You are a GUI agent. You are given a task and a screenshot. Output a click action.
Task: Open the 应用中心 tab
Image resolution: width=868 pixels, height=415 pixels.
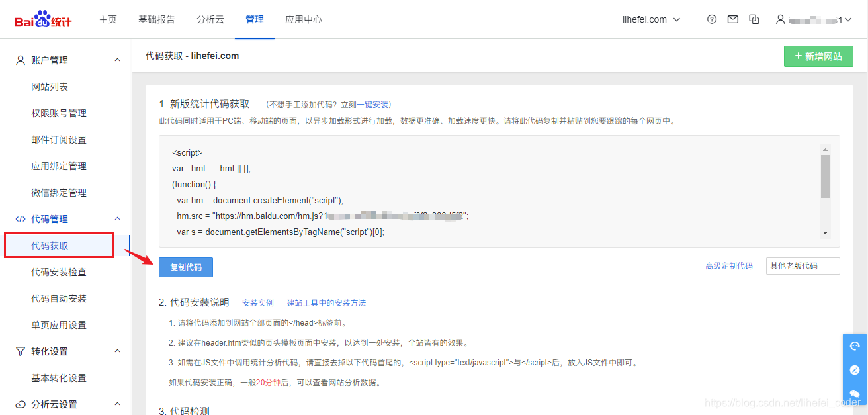(x=304, y=20)
